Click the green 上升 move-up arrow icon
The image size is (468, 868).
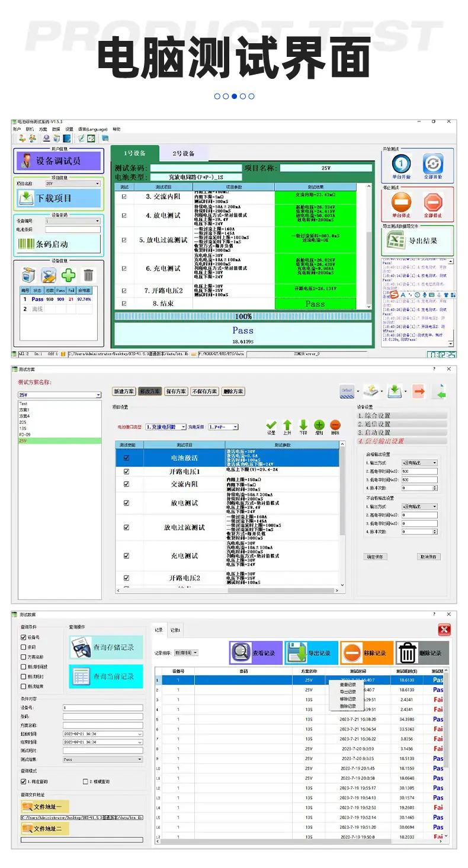click(x=287, y=425)
